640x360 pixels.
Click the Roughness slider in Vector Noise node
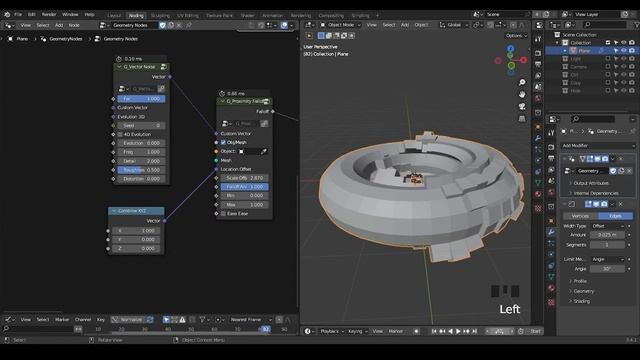tap(141, 170)
